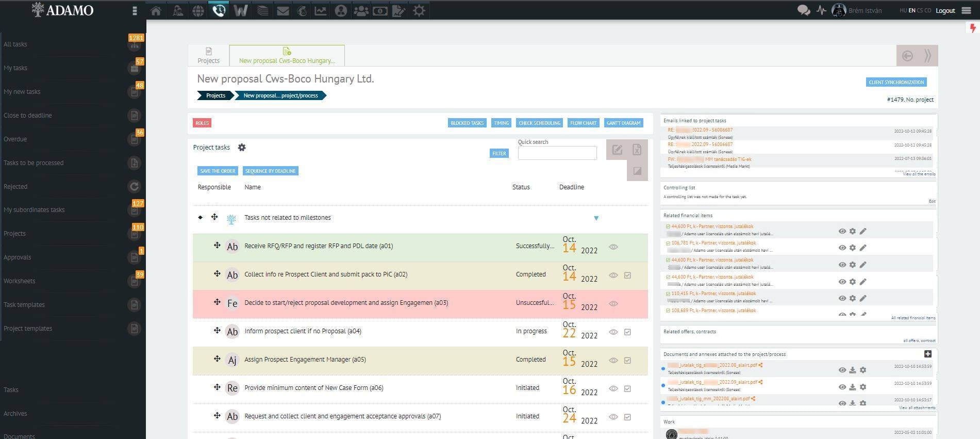Open the globe icon in top navigation

(198, 10)
